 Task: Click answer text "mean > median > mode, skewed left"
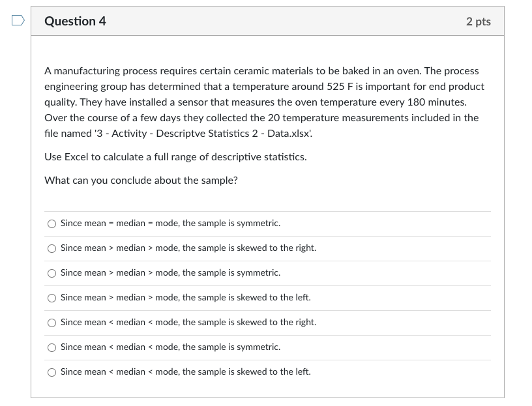185,298
